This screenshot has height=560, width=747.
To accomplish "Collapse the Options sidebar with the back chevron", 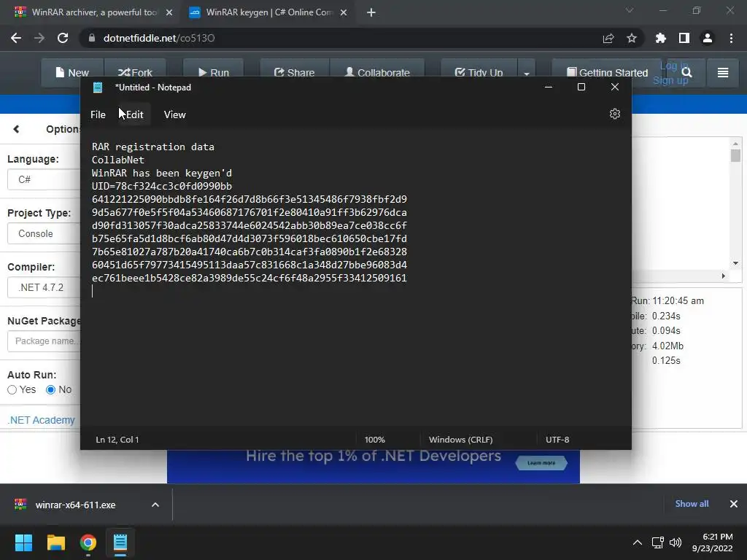I will pyautogui.click(x=17, y=129).
